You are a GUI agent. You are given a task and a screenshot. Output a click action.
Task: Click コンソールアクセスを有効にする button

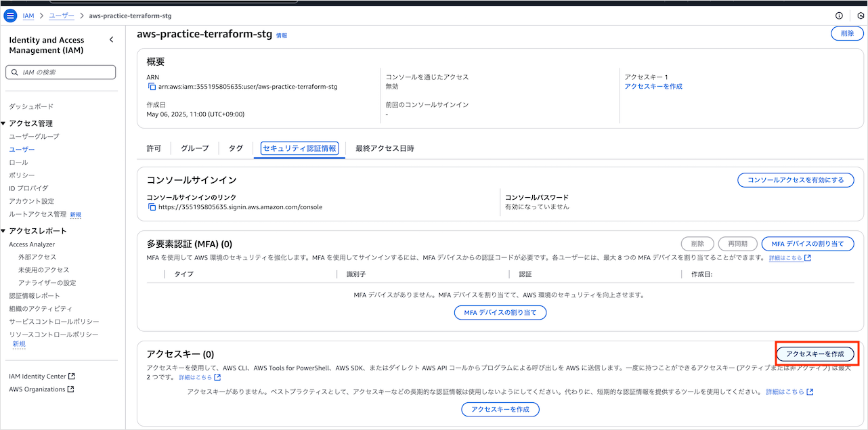pos(796,180)
